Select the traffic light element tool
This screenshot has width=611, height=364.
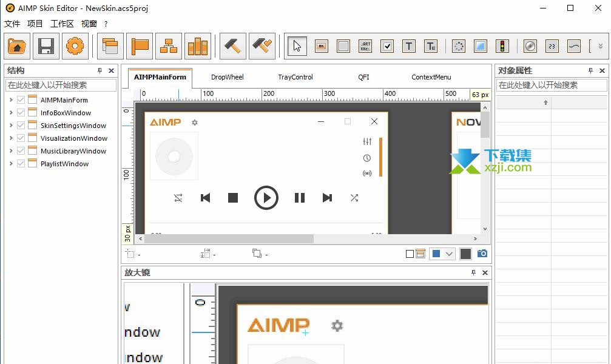tap(502, 46)
